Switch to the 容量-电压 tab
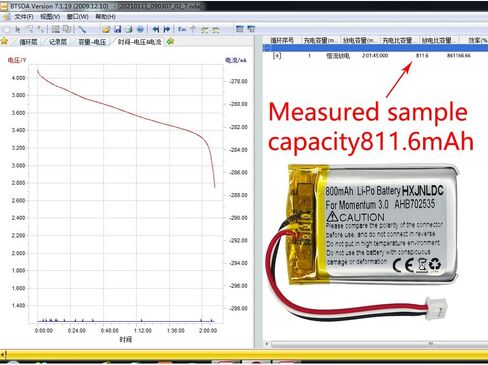The image size is (488, 365). [92, 42]
